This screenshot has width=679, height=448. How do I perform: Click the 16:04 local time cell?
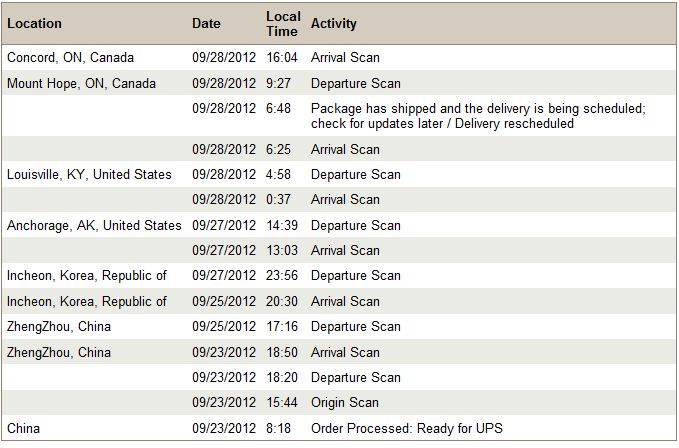[282, 58]
